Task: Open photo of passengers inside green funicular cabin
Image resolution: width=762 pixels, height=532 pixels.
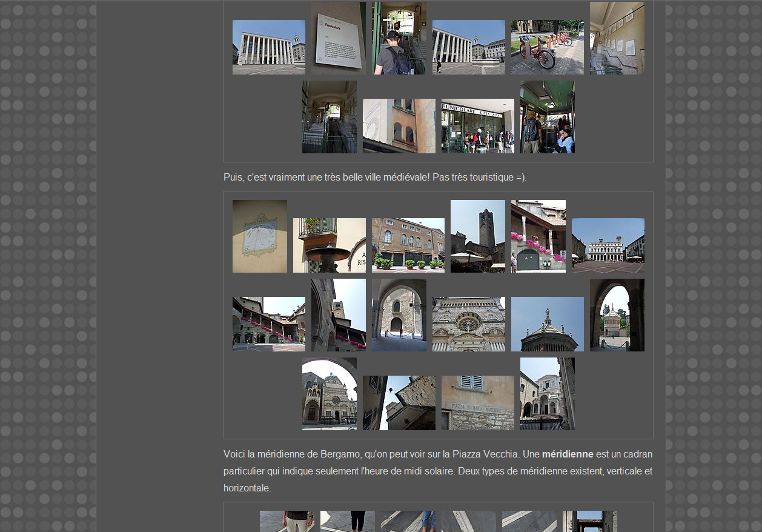Action: (547, 117)
